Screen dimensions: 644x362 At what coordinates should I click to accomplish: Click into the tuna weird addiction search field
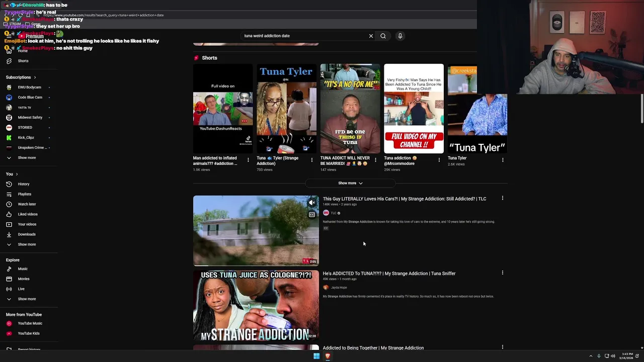[x=304, y=36]
